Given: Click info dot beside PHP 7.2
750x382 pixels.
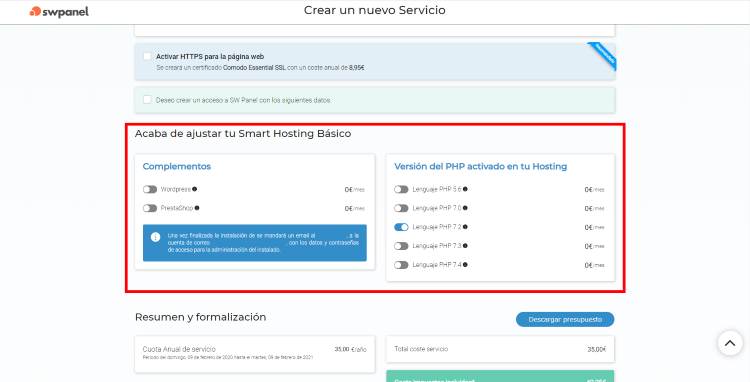Looking at the screenshot, I should coord(465,227).
